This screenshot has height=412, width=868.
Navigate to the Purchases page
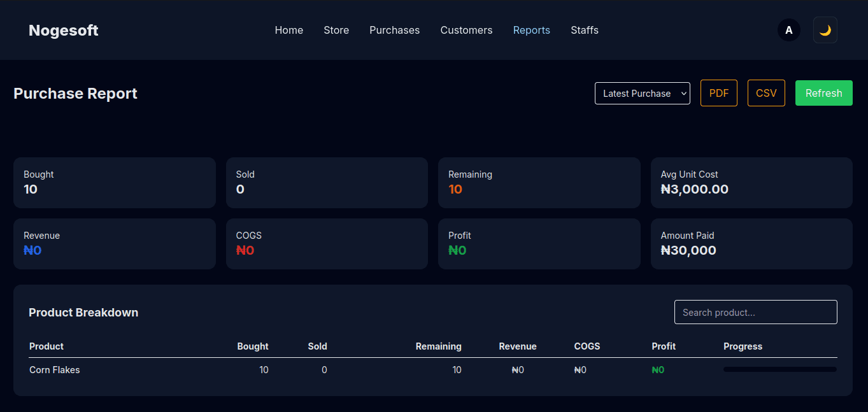pyautogui.click(x=394, y=30)
